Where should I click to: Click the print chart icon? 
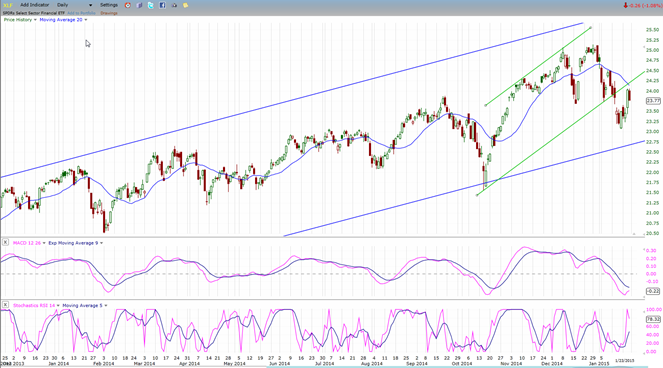click(174, 5)
